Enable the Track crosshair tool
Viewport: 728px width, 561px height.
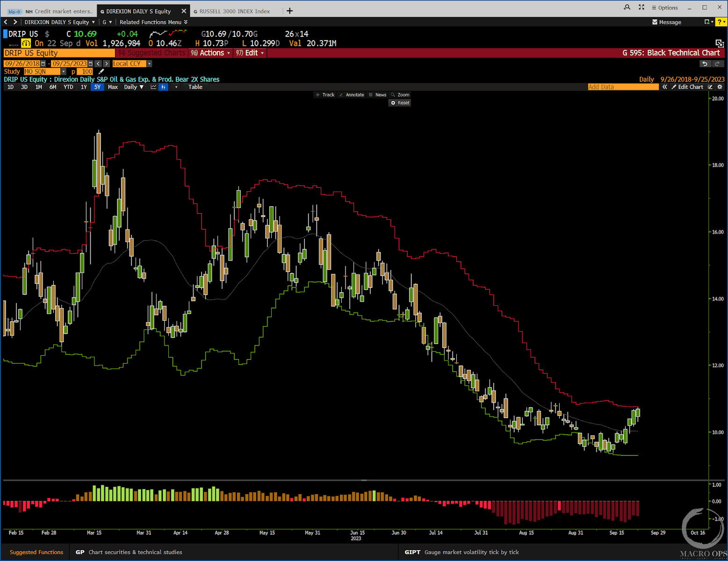pyautogui.click(x=325, y=95)
